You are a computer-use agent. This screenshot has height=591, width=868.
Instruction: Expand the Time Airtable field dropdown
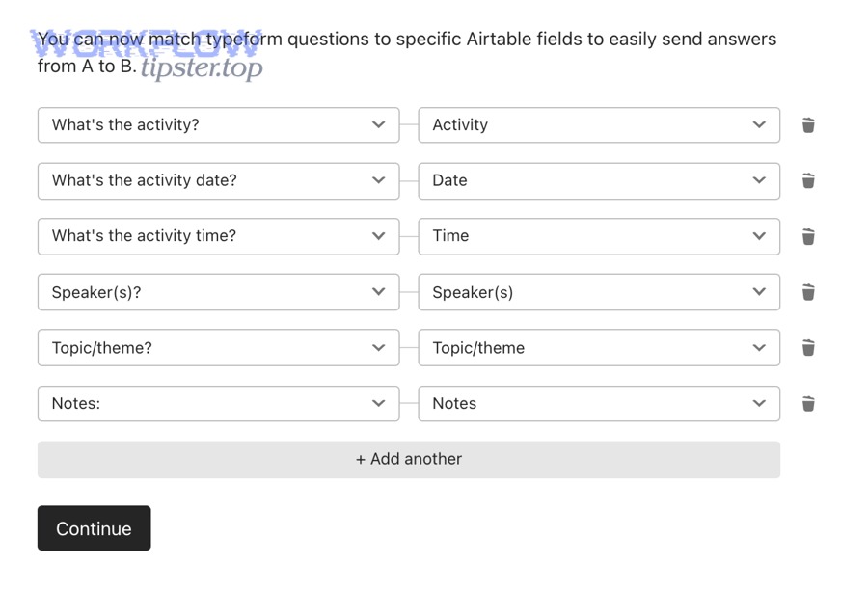[598, 236]
